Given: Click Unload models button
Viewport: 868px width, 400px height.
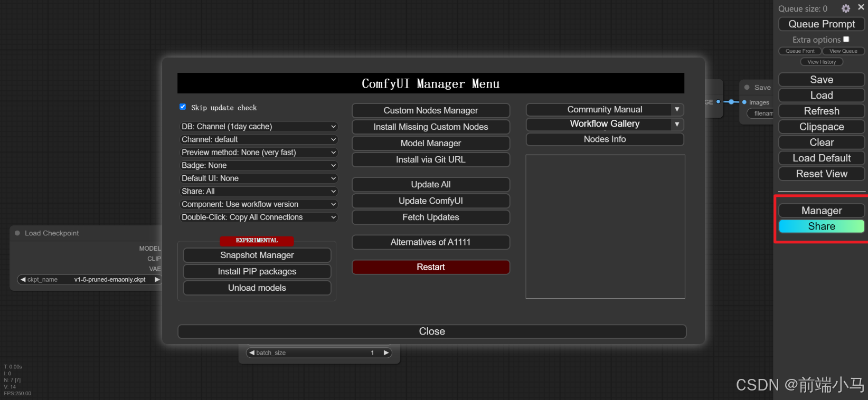Looking at the screenshot, I should click(257, 288).
